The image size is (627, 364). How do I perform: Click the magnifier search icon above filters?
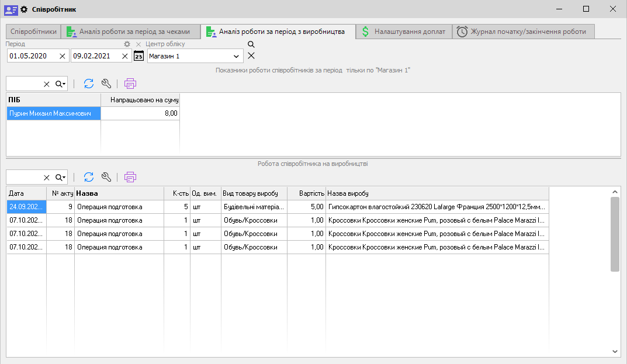[x=251, y=44]
